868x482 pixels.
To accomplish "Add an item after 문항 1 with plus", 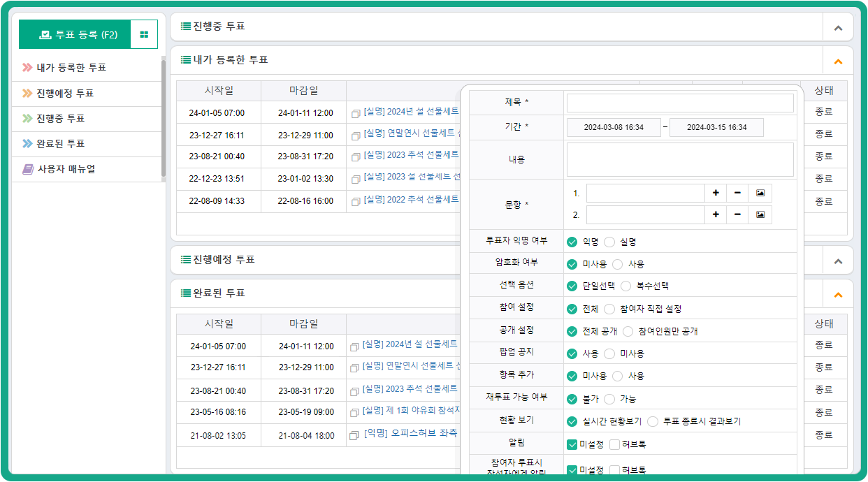I will coord(716,193).
